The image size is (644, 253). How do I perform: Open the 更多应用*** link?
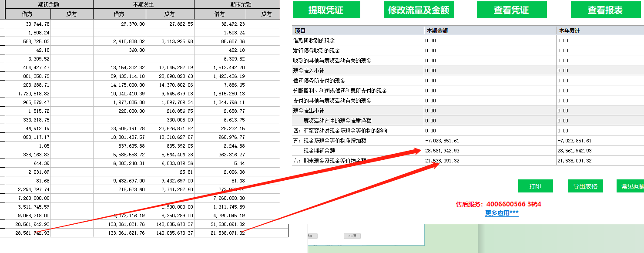pyautogui.click(x=502, y=213)
